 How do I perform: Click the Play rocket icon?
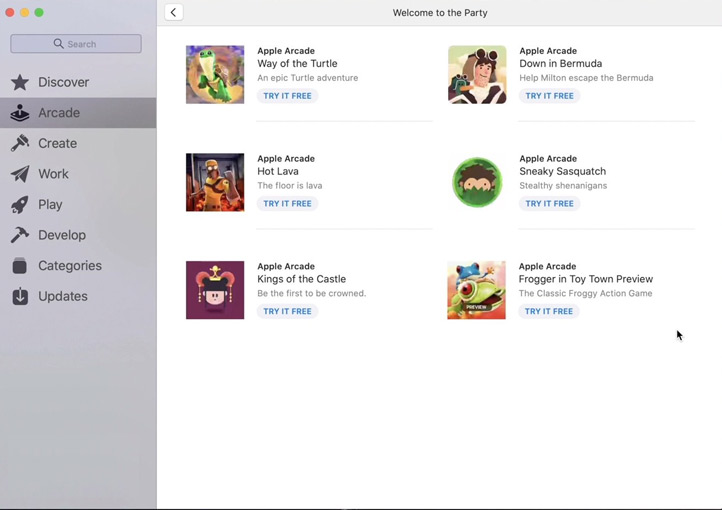(x=20, y=205)
